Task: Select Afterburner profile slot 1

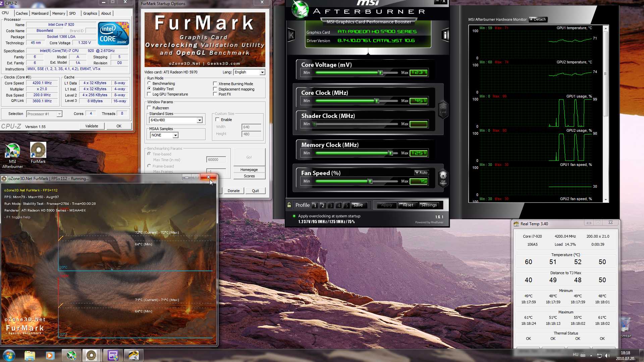Action: point(315,205)
